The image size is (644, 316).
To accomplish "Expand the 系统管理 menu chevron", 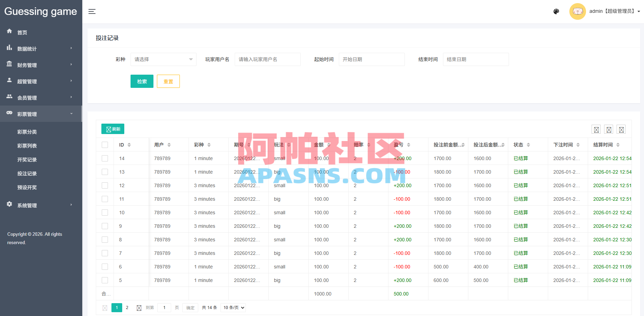I will [71, 205].
